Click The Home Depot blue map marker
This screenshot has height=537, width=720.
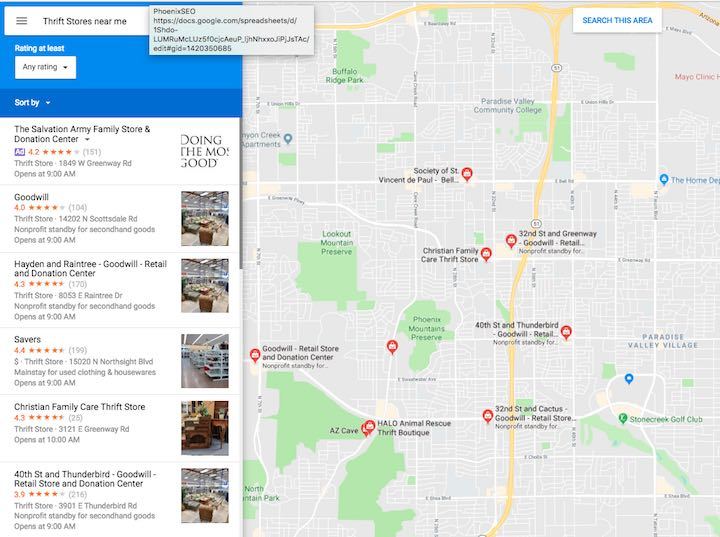click(x=664, y=179)
